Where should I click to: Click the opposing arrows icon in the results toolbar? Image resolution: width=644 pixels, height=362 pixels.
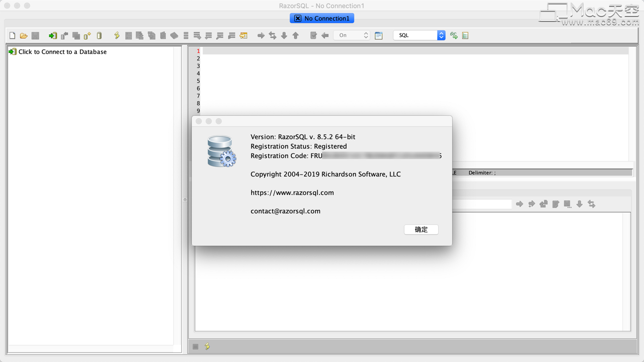click(592, 204)
